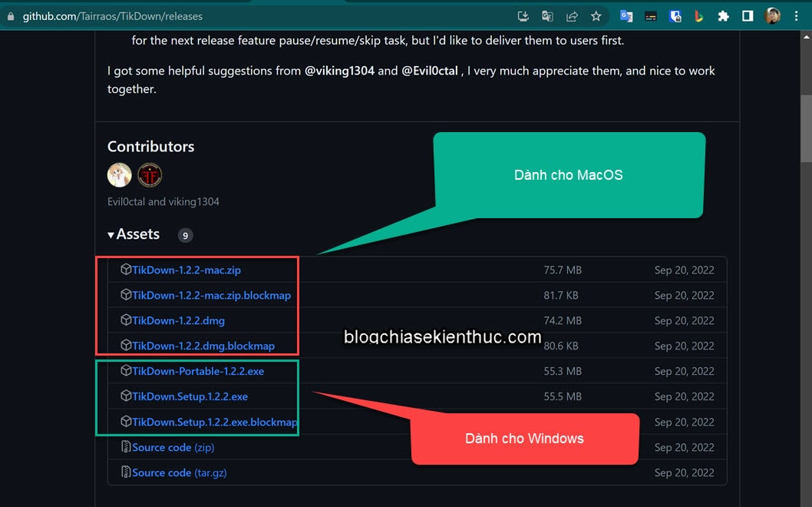Click the translate page icon
Screen dimensions: 812x507
pos(547,17)
